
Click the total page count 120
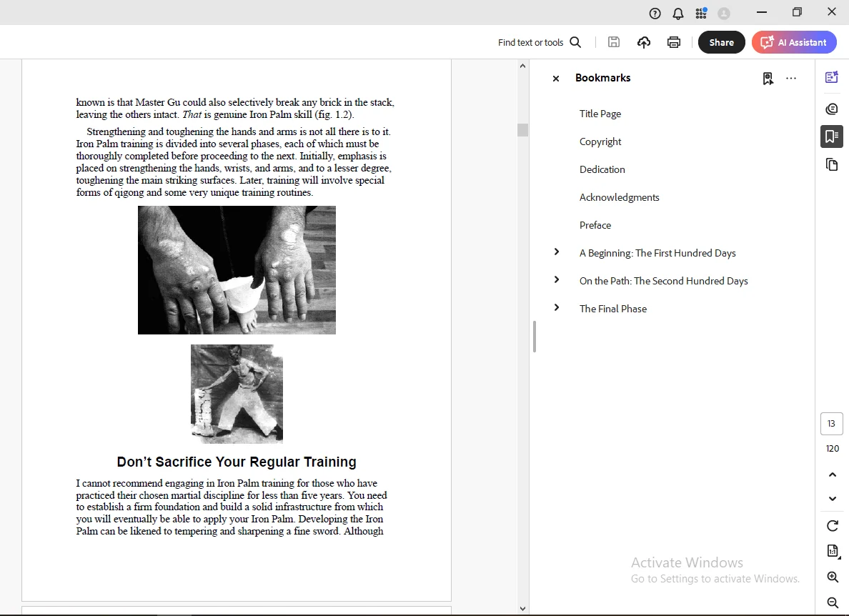833,449
